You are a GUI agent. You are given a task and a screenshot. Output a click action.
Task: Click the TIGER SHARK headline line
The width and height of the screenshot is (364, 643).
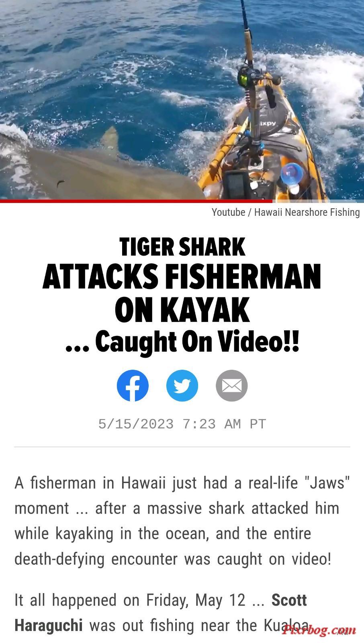[x=182, y=247]
